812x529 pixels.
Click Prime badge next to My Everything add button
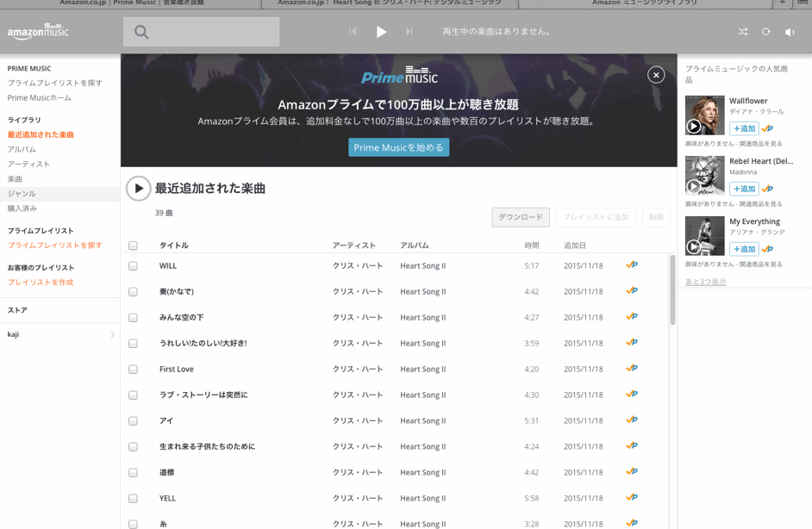[x=767, y=249]
